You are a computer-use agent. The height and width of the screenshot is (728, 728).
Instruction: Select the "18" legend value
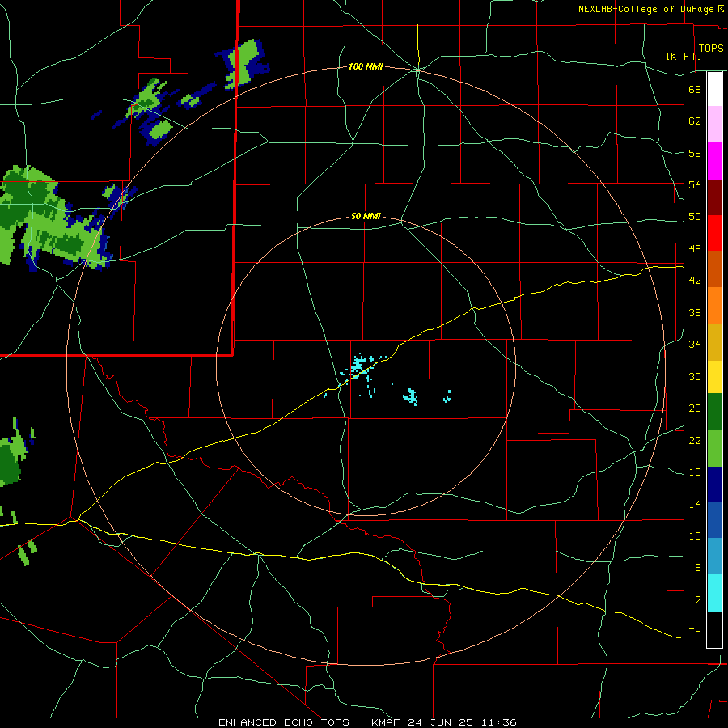coord(695,472)
